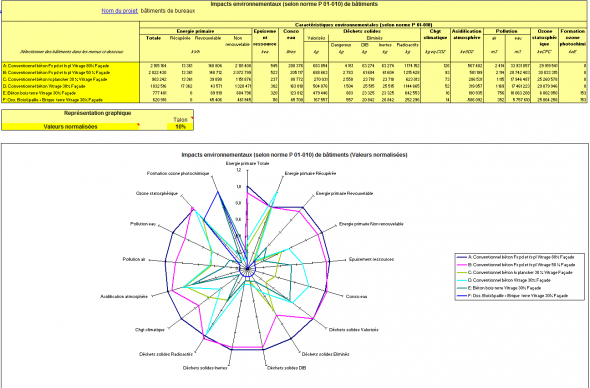590x388 pixels.
Task: Select the magenta legend entry B
Action: click(x=515, y=265)
